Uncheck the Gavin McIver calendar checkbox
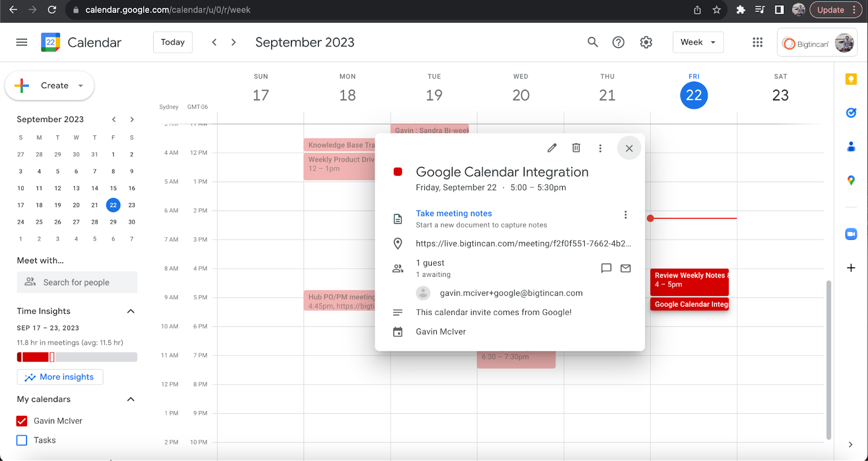Screen dimensions: 868x461 point(22,421)
